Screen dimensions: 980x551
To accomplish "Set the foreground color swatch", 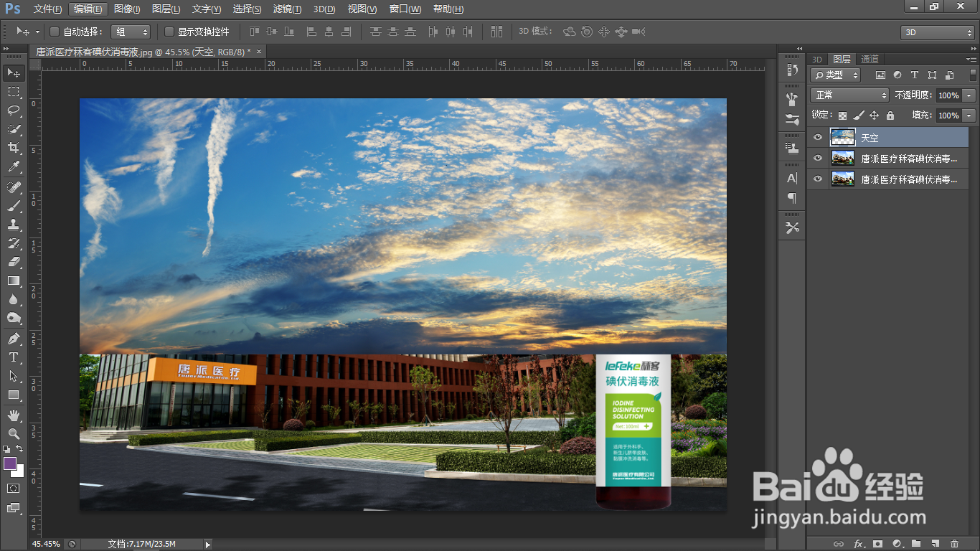I will (10, 463).
